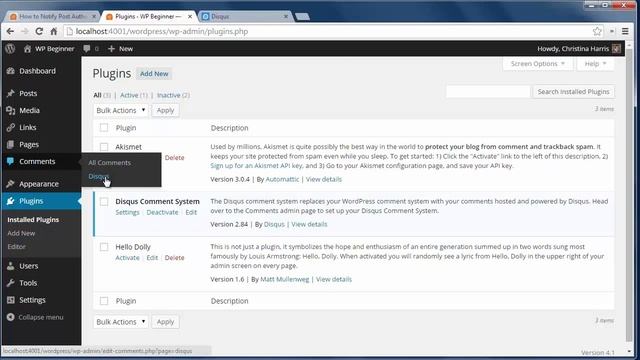Image resolution: width=640 pixels, height=360 pixels.
Task: Open Matt Mullenweg author link
Action: [x=284, y=279]
